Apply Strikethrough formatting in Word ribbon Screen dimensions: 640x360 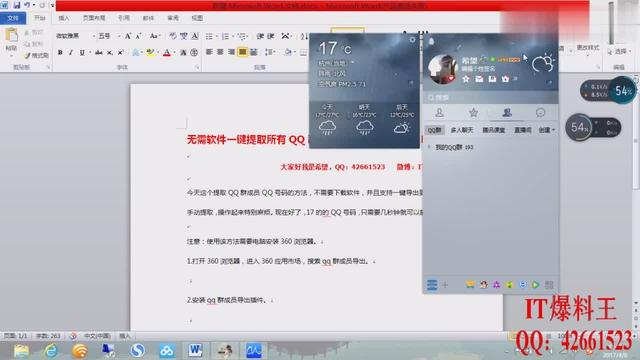98,53
